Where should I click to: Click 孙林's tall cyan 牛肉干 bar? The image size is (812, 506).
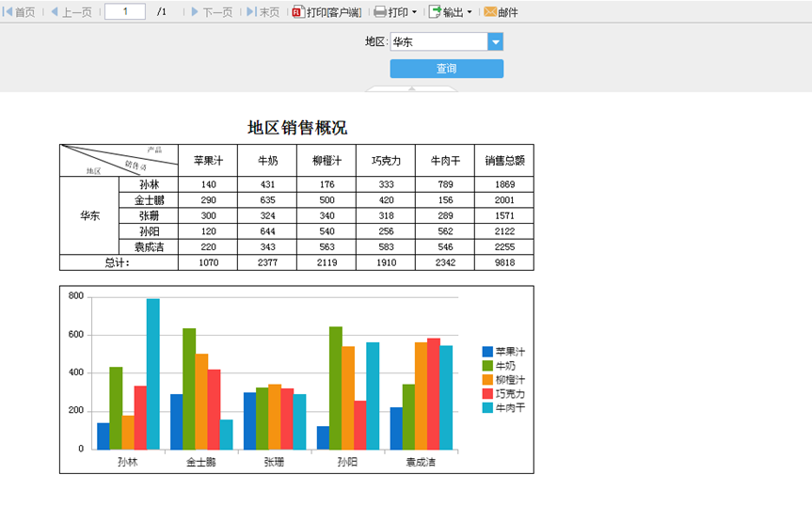[153, 374]
